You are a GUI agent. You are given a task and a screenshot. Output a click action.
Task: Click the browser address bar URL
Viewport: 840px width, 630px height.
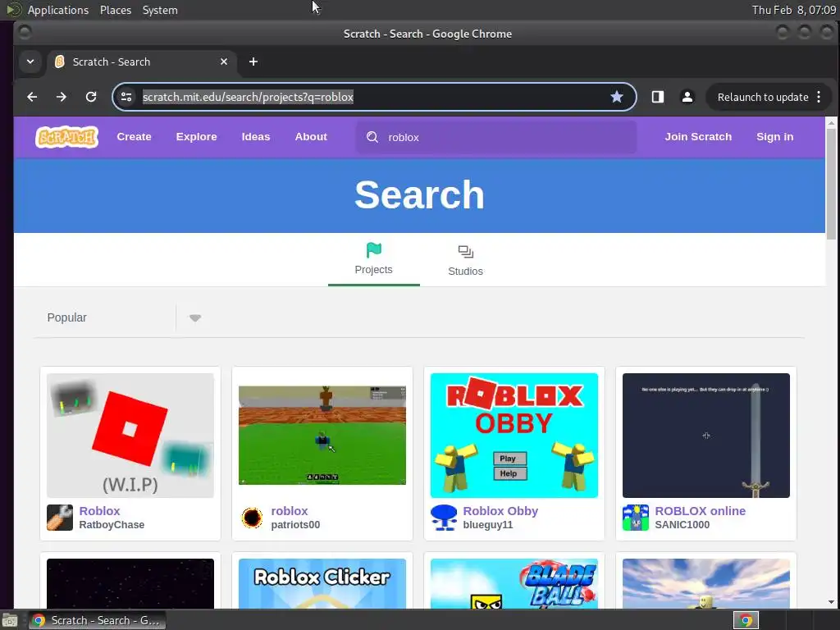pos(248,97)
